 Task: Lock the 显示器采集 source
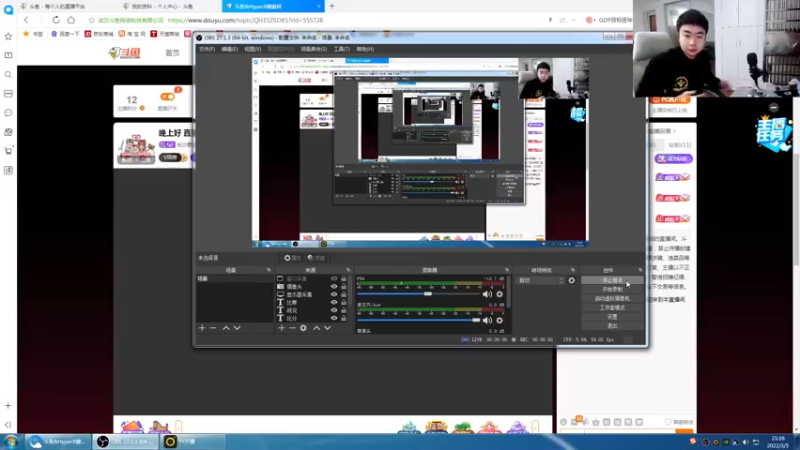coord(344,294)
